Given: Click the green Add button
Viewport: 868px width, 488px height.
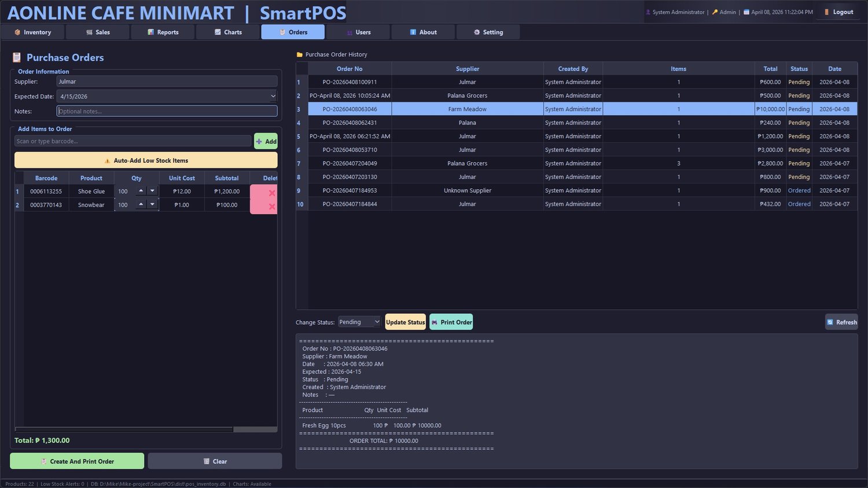Looking at the screenshot, I should [266, 141].
